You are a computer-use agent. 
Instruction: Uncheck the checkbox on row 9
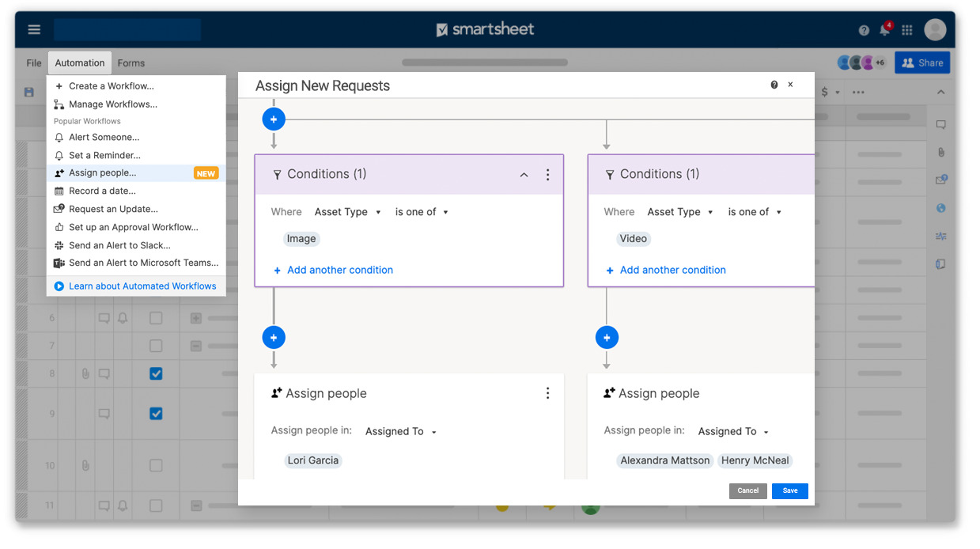156,413
